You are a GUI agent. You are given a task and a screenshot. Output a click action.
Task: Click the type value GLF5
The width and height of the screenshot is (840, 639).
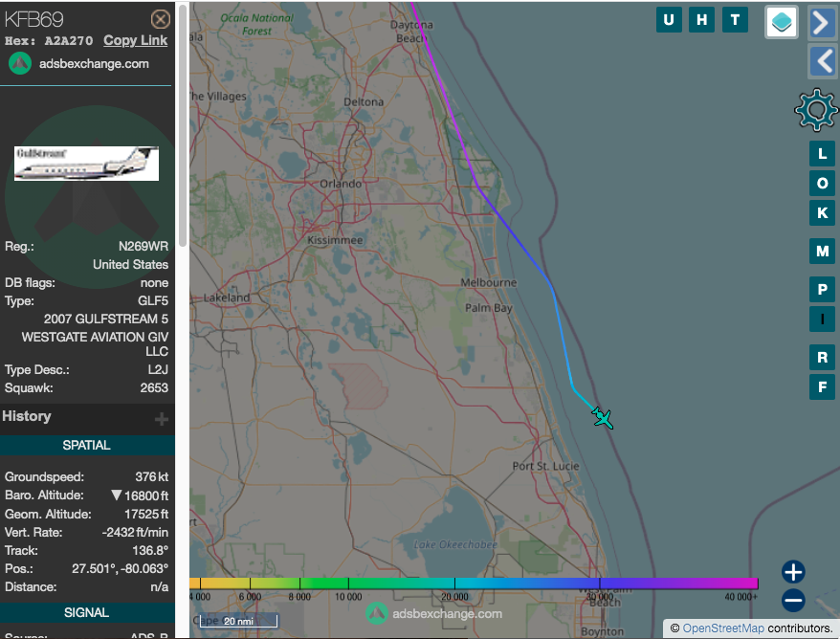(x=153, y=301)
